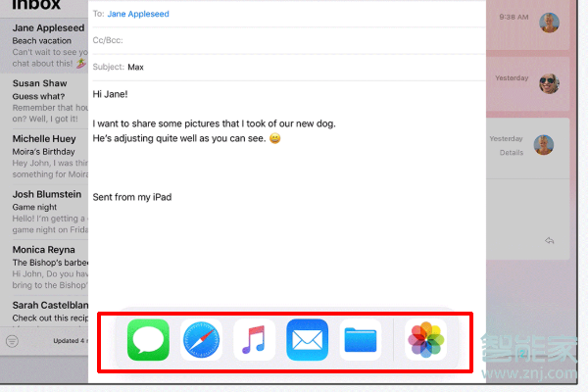588x392 pixels.
Task: Click the avatar next to the Details link
Action: point(543,145)
